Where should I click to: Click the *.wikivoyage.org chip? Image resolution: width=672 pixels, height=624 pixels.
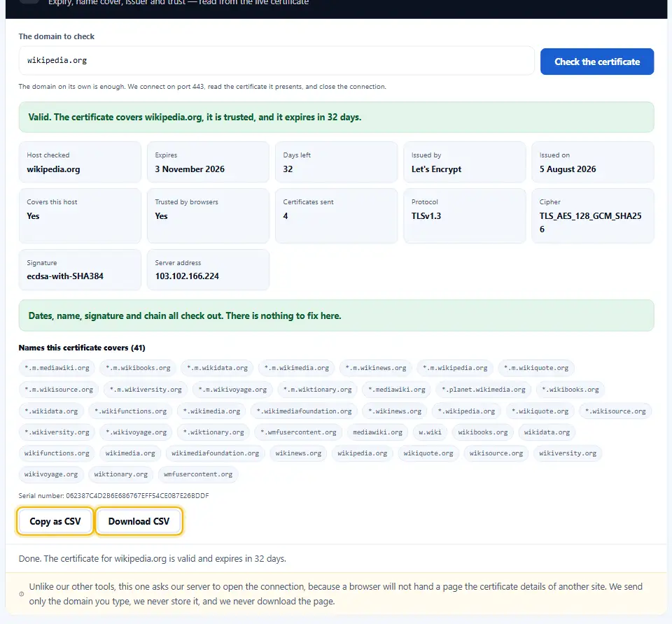tap(136, 432)
